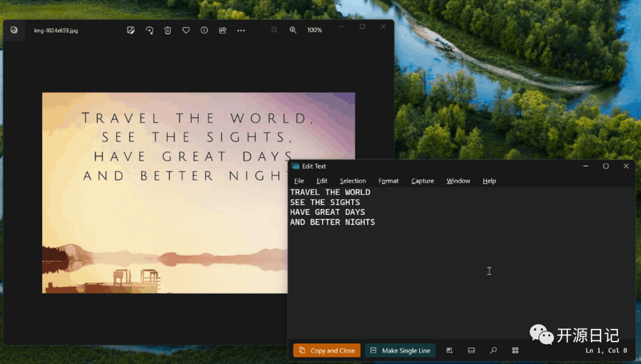The height and width of the screenshot is (364, 641).
Task: Zoom in on the photo
Action: pos(293,30)
